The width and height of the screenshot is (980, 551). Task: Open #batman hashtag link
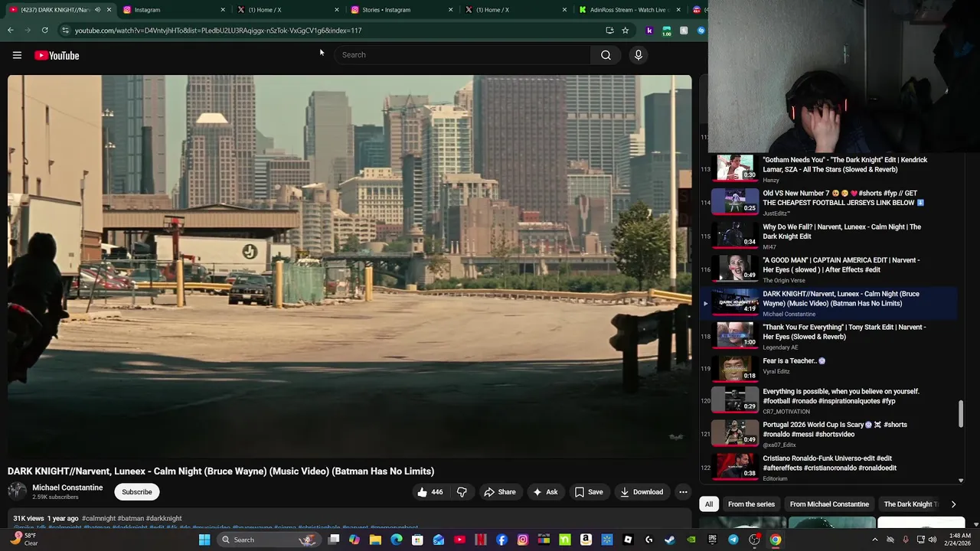click(131, 519)
